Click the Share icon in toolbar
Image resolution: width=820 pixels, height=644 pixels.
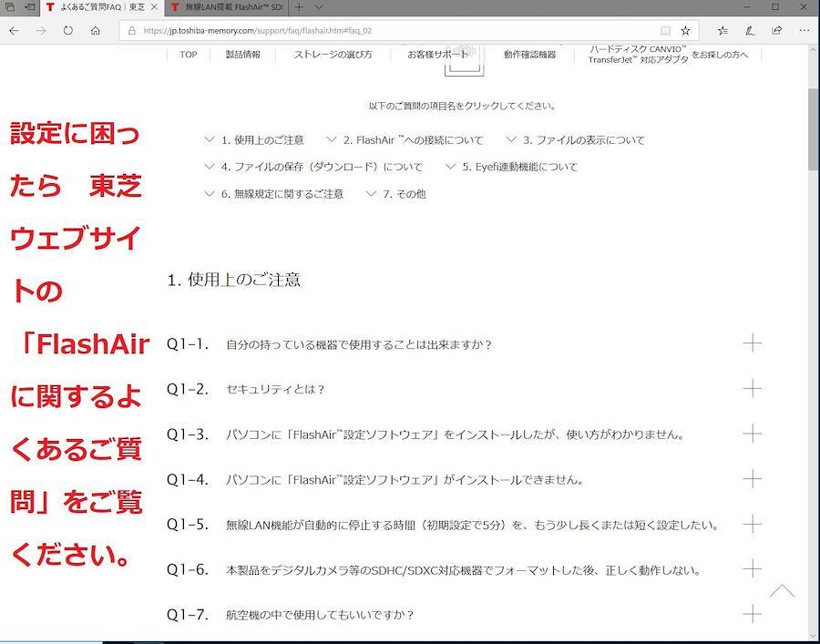(777, 31)
